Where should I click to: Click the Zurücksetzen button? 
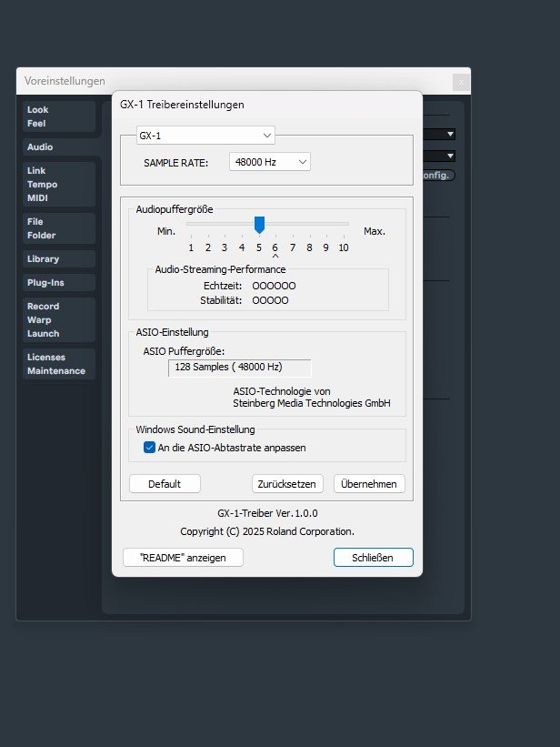click(288, 484)
